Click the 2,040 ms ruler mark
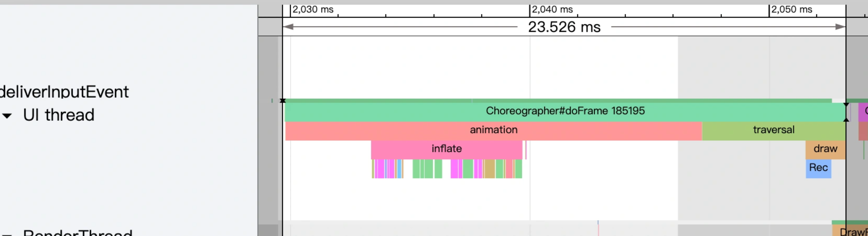Screen dimensions: 868x236 tap(552, 9)
